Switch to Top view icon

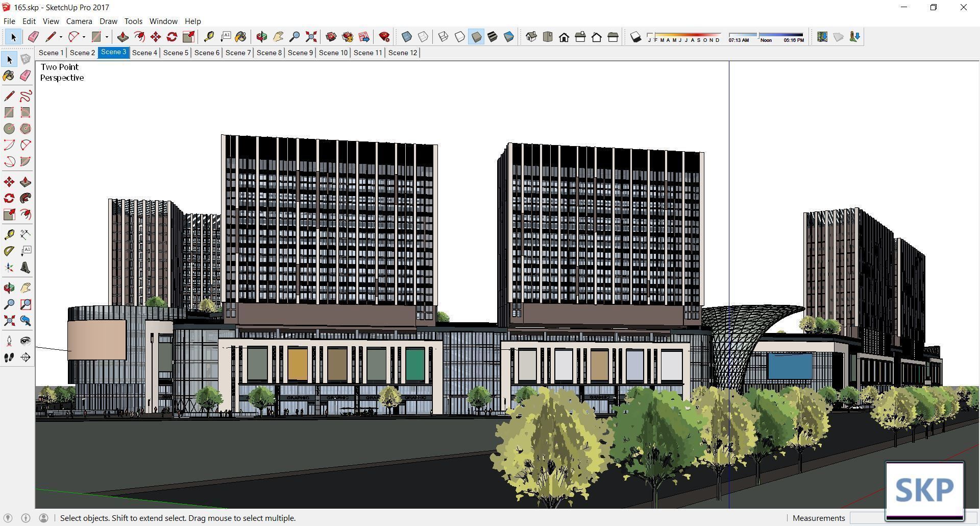548,37
